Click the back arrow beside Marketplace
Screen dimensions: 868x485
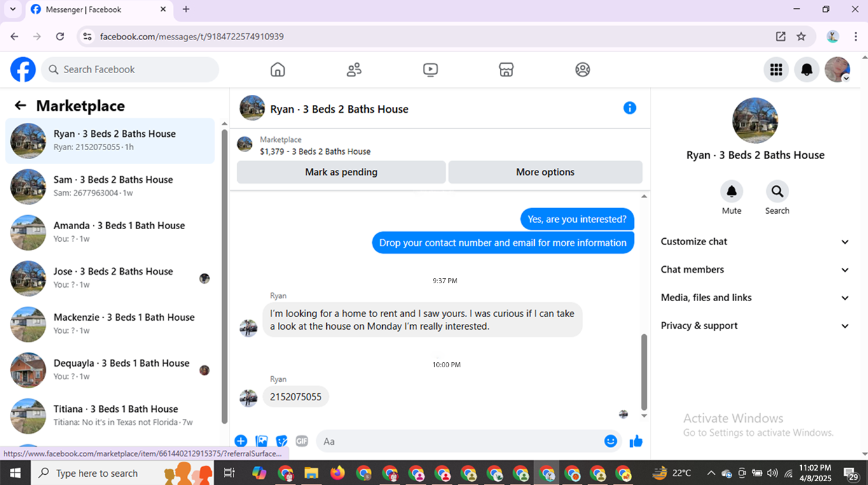point(20,106)
